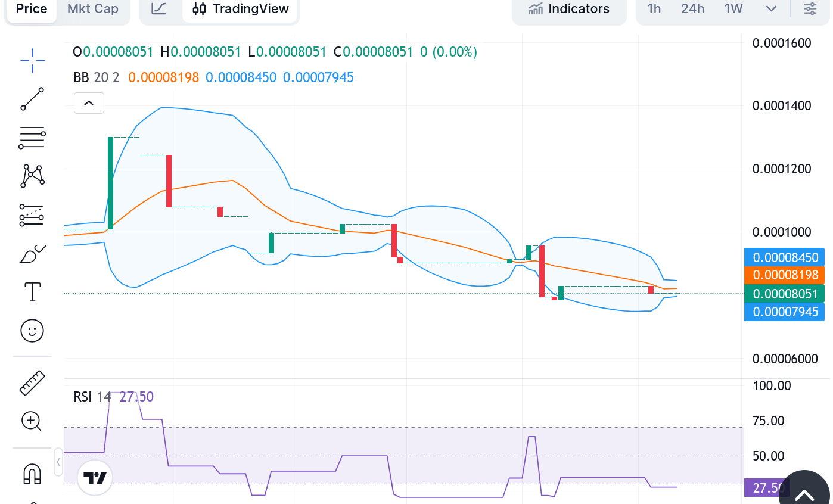
Task: Select the XABCD pattern tool
Action: coord(32,176)
